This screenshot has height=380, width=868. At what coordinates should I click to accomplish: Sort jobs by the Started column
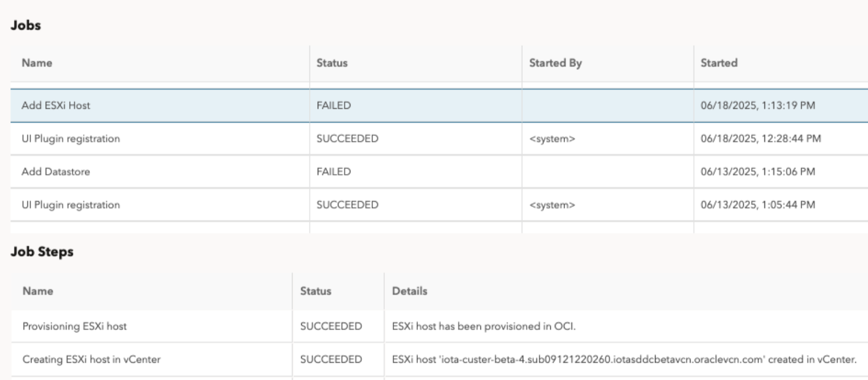(717, 63)
